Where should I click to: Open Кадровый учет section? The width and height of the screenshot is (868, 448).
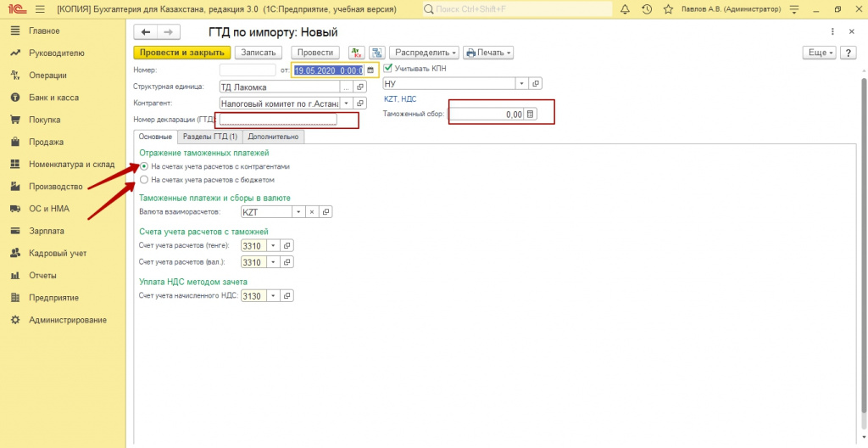click(58, 254)
